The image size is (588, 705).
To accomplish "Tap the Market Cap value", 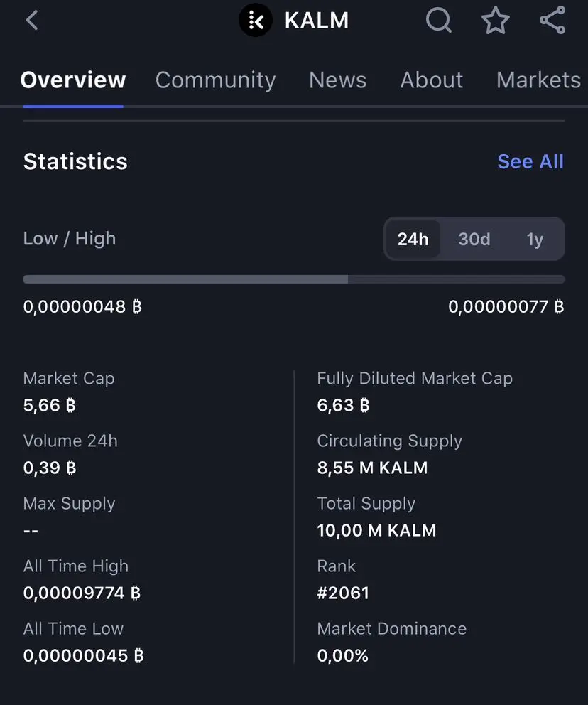I will click(x=50, y=405).
